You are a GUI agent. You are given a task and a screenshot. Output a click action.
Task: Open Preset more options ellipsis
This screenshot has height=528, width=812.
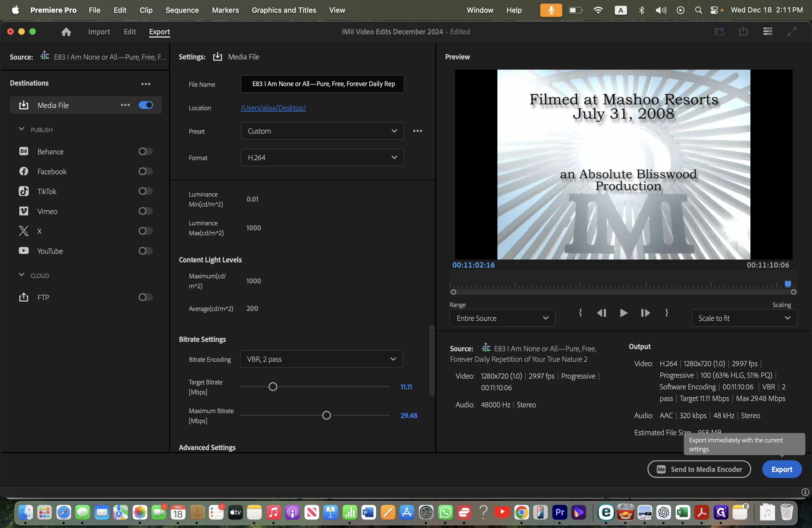point(417,131)
